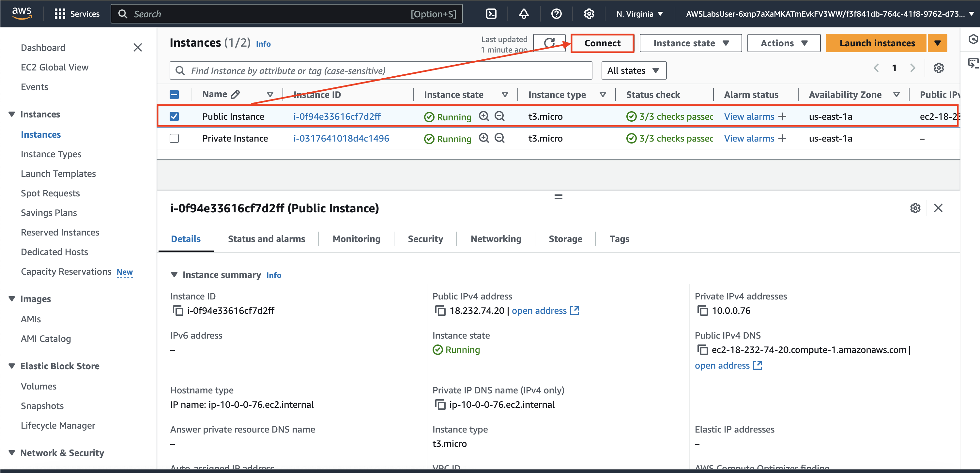Click the Find Instance search field
Viewport: 980px width, 473px height.
click(x=380, y=71)
